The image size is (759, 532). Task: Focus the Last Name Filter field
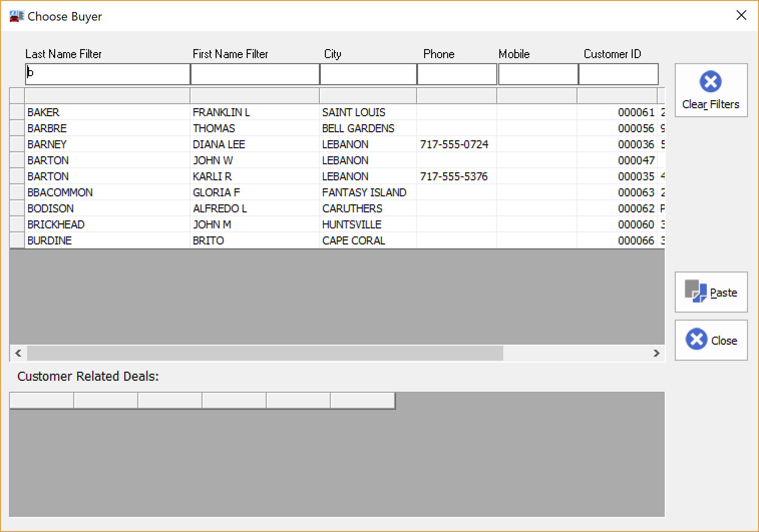(x=107, y=74)
